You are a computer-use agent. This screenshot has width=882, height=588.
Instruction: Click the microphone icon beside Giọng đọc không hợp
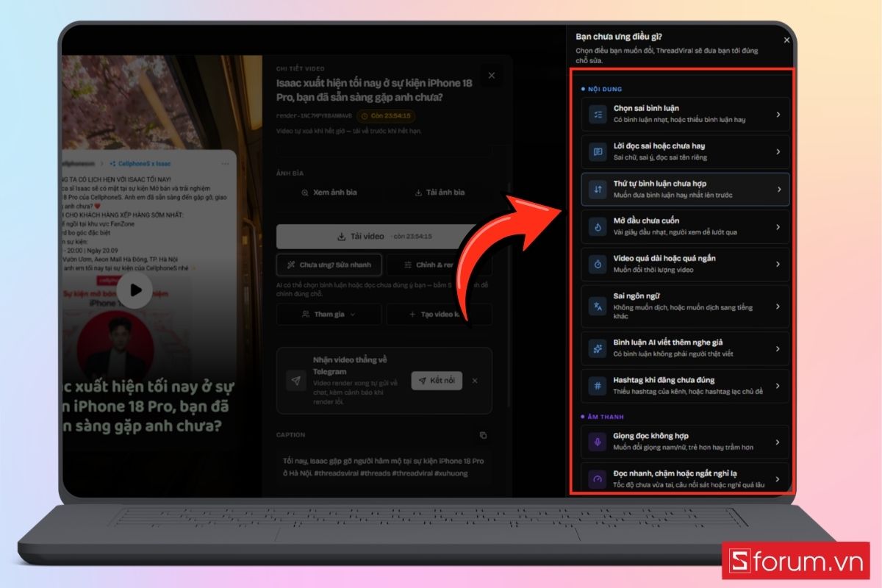tap(598, 442)
